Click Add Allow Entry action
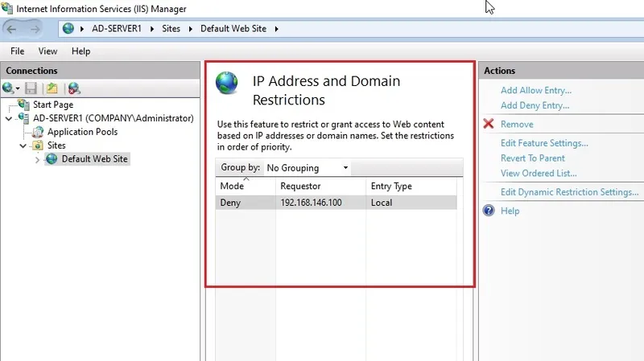 coord(536,90)
